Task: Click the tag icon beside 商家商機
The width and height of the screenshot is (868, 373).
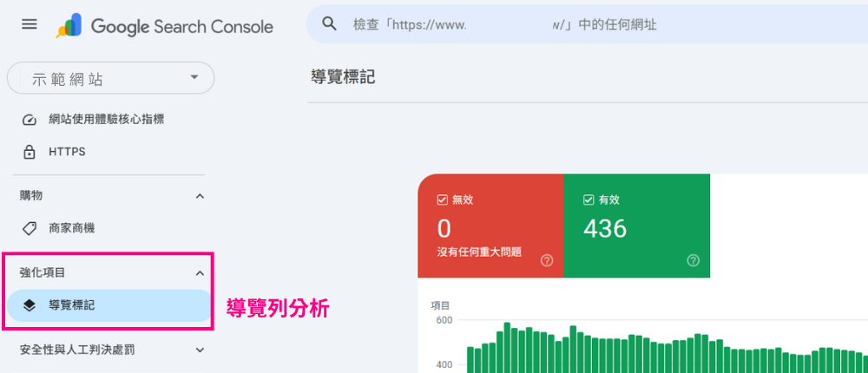Action: (x=30, y=228)
